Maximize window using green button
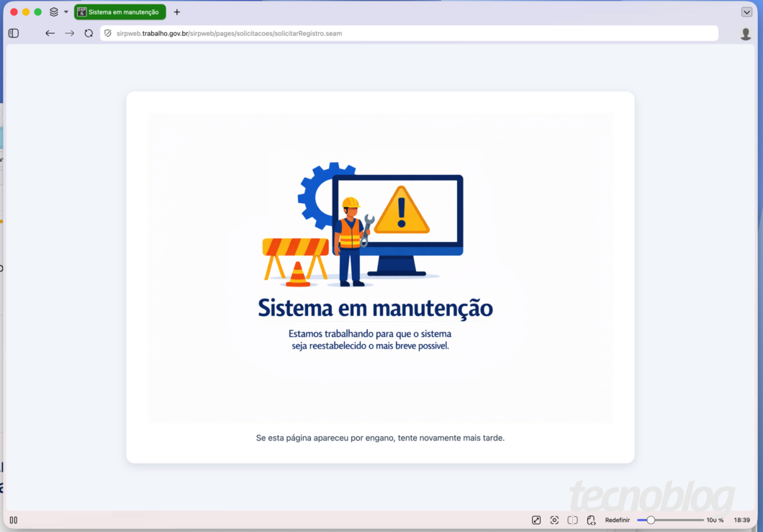Image resolution: width=763 pixels, height=532 pixels. (38, 12)
